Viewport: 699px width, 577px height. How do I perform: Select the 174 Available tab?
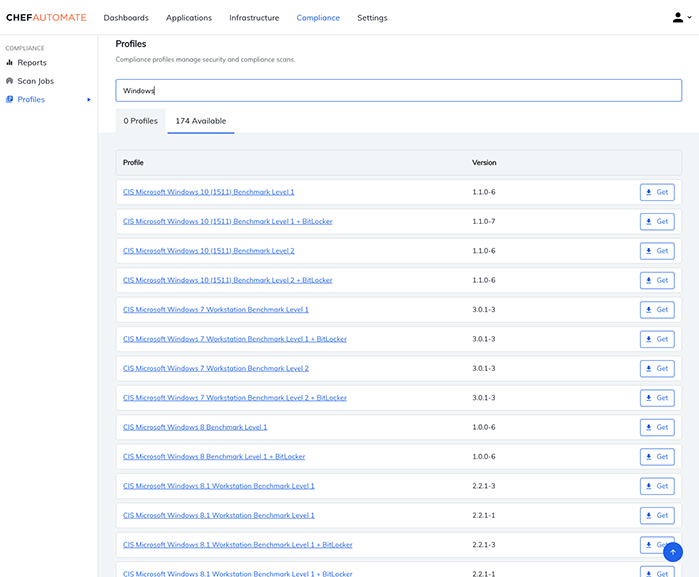pyautogui.click(x=200, y=121)
